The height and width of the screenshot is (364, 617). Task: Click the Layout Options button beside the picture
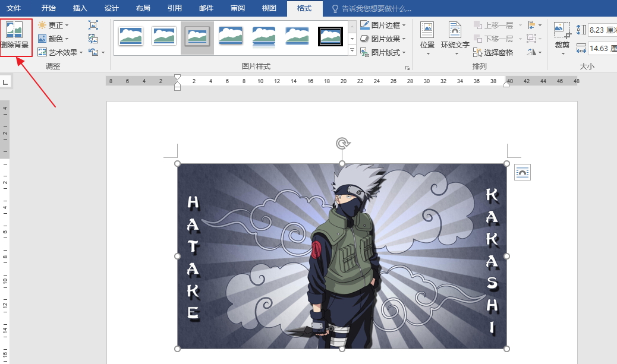point(522,172)
